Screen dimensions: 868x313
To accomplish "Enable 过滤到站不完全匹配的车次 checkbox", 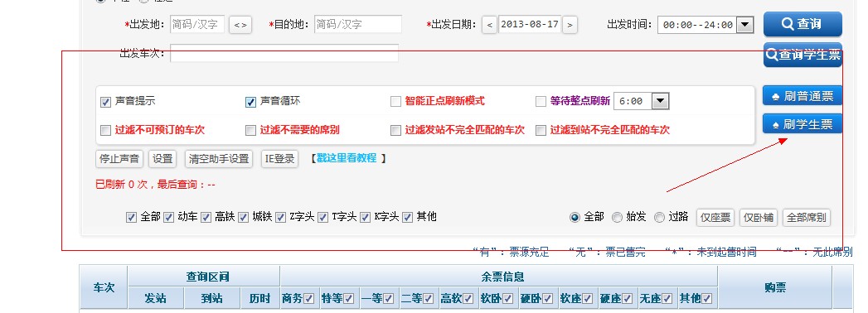I will tap(541, 131).
